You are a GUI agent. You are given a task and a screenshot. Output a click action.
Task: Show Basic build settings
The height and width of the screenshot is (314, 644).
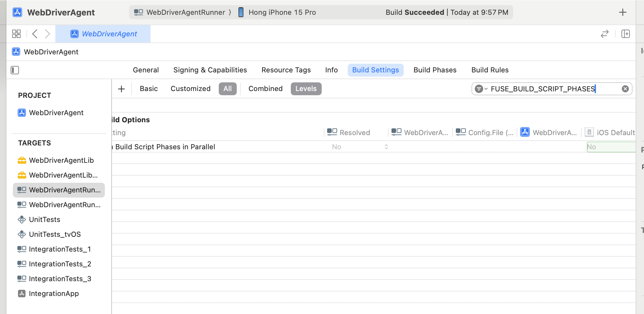pyautogui.click(x=149, y=89)
